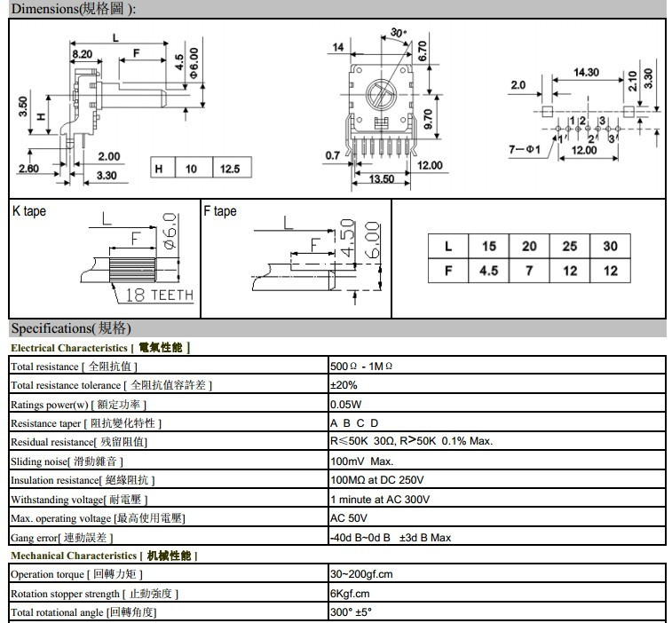
Task: Select the '15' cell in L row
Action: pyautogui.click(x=488, y=246)
